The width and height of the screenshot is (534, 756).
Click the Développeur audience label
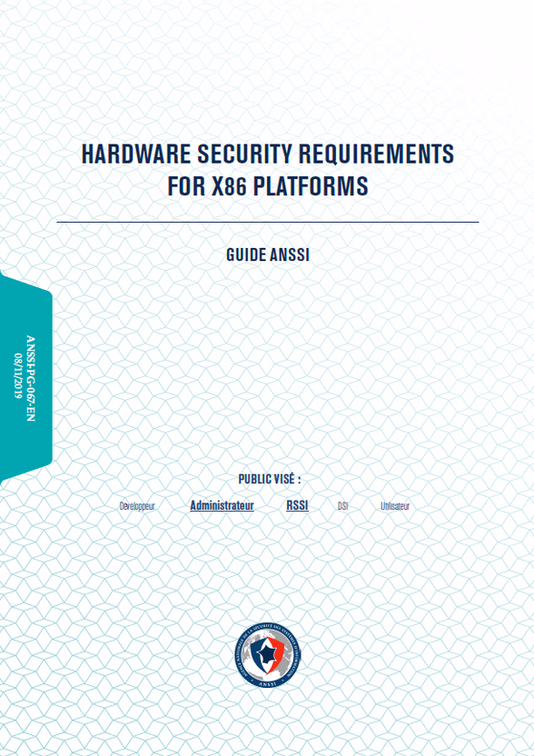coord(137,506)
